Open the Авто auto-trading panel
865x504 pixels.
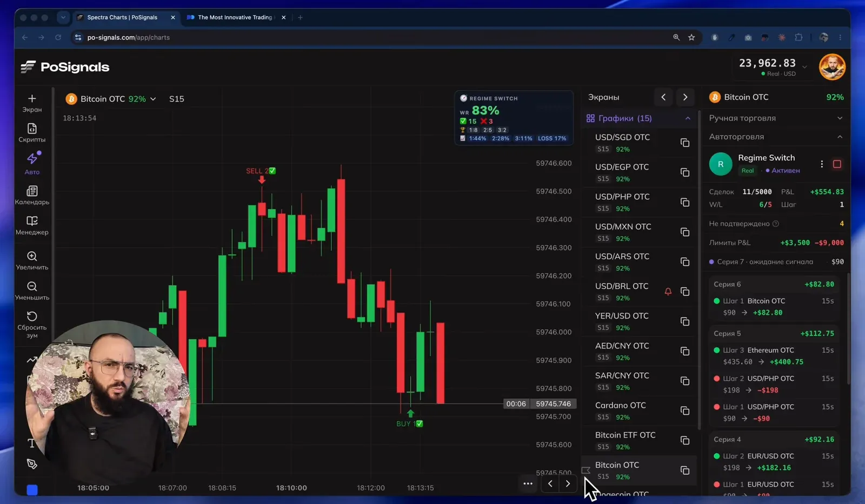pyautogui.click(x=32, y=163)
